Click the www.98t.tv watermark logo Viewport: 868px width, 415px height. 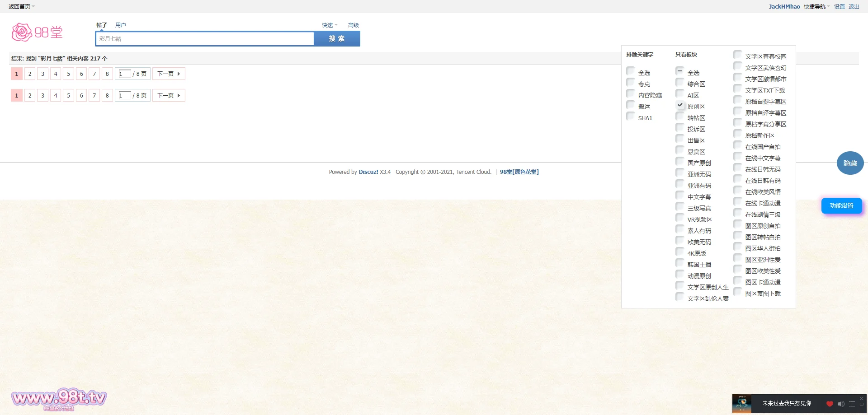[x=59, y=399]
